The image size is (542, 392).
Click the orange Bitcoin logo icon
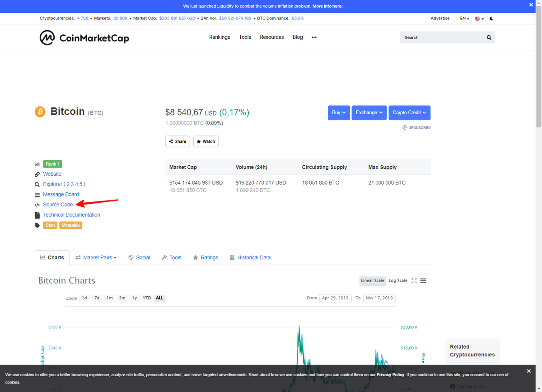point(40,112)
